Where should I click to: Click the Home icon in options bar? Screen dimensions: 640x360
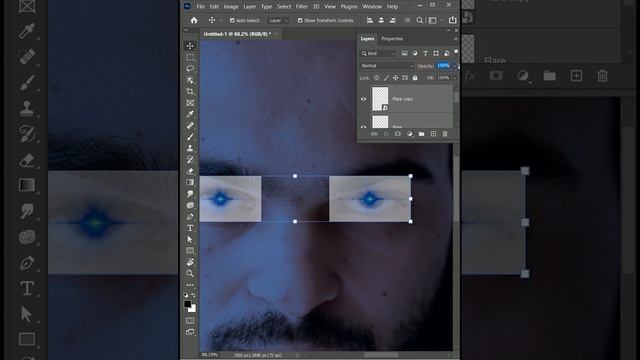tap(194, 20)
